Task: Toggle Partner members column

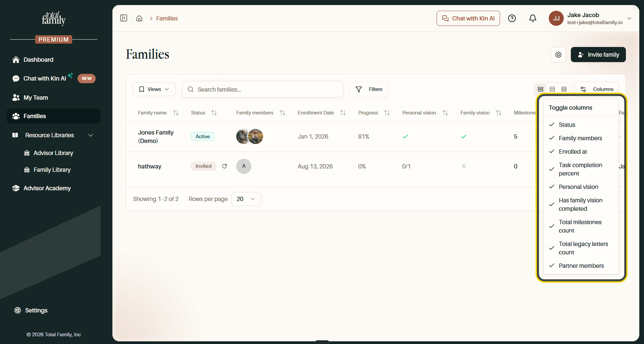Action: pyautogui.click(x=581, y=266)
